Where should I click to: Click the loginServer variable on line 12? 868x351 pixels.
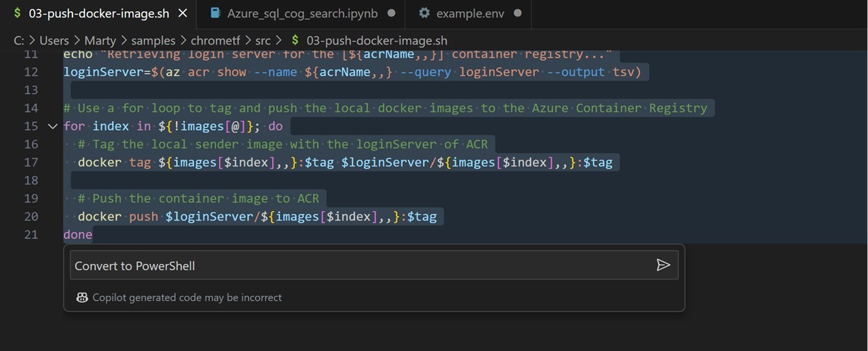point(104,72)
